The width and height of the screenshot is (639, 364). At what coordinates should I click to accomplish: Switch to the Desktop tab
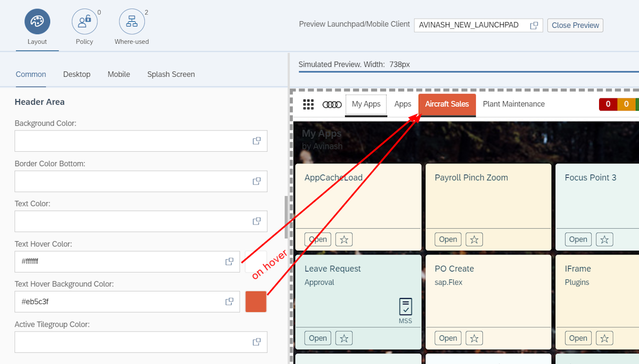[77, 75]
